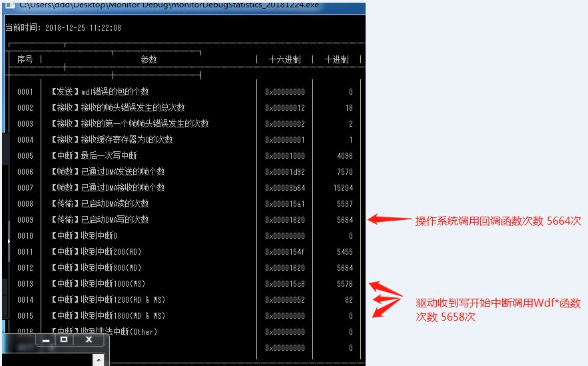Click 【中断】收到中断1000(WS) parameter
Screen dimensions: 588x366
pos(98,283)
